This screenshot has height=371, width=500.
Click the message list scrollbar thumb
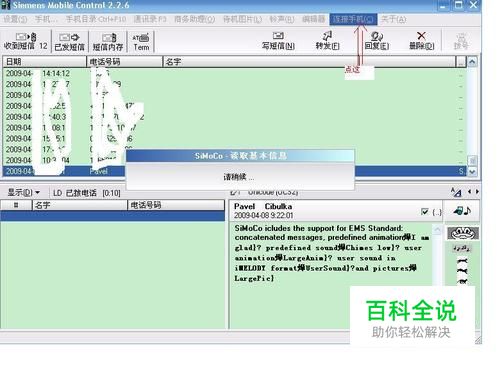pos(472,161)
